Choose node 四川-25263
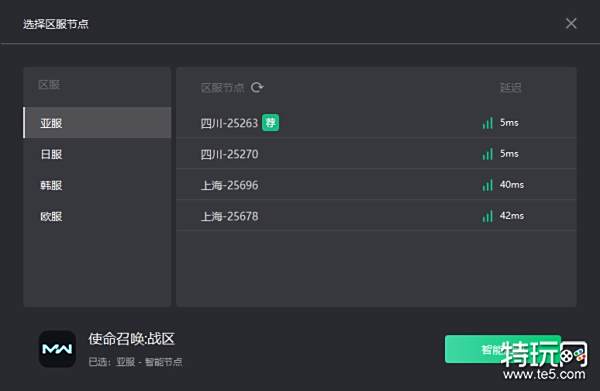The height and width of the screenshot is (391, 600). (x=376, y=123)
